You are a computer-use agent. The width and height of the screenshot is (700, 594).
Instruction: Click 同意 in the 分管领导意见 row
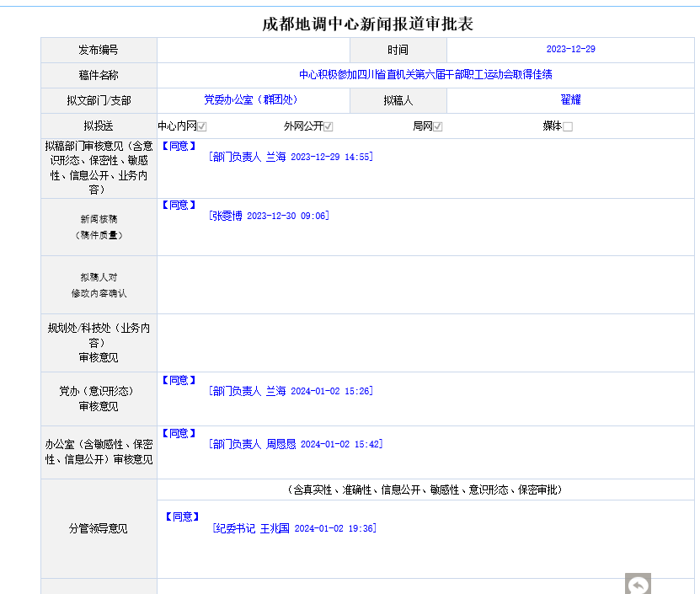point(181,516)
